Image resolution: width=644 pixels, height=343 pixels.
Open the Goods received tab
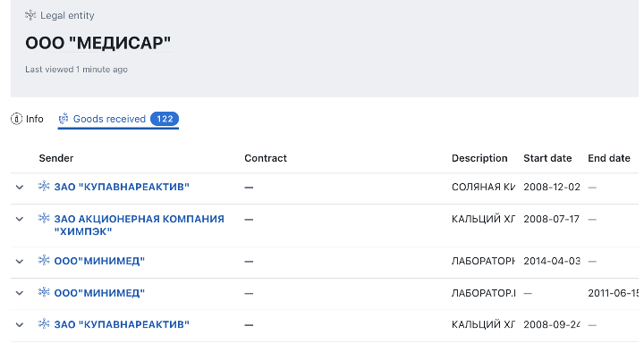[118, 119]
